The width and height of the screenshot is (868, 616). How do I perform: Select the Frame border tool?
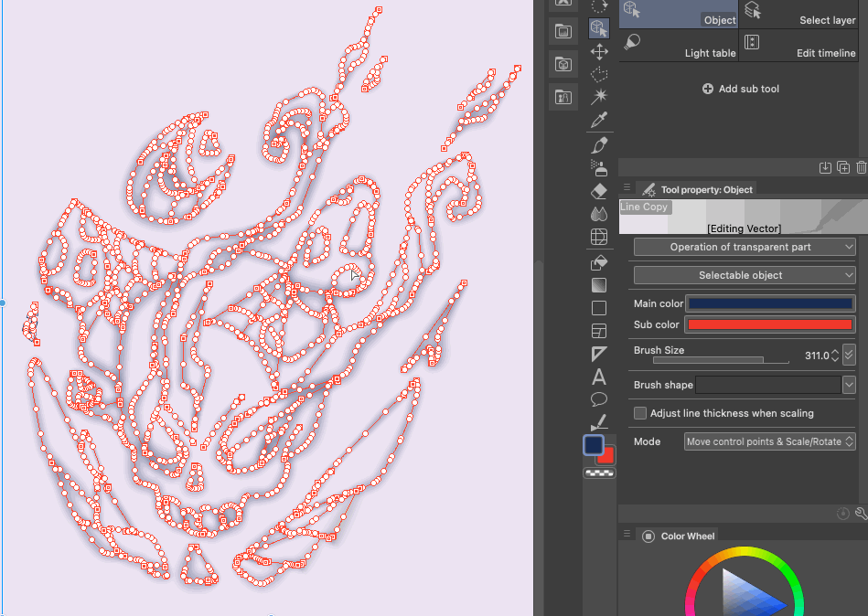tap(599, 331)
